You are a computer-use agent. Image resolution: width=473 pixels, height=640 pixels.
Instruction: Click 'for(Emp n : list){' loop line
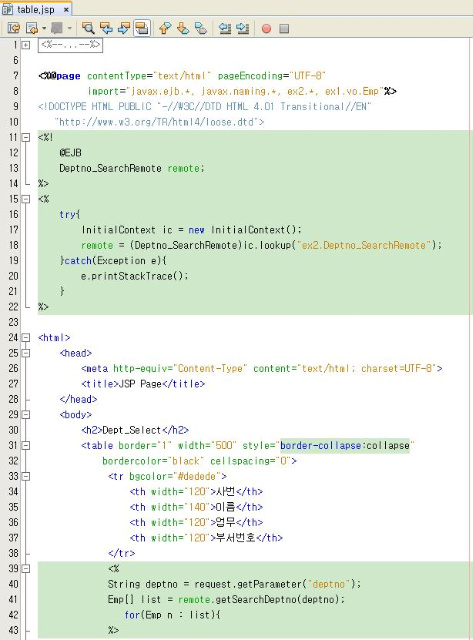click(173, 615)
